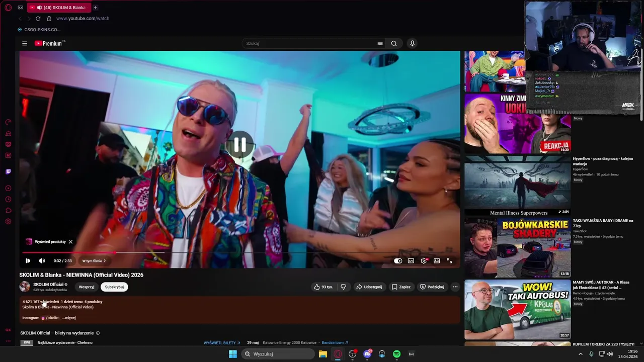The width and height of the screenshot is (644, 362).
Task: Search with voice microphone button
Action: tap(412, 43)
